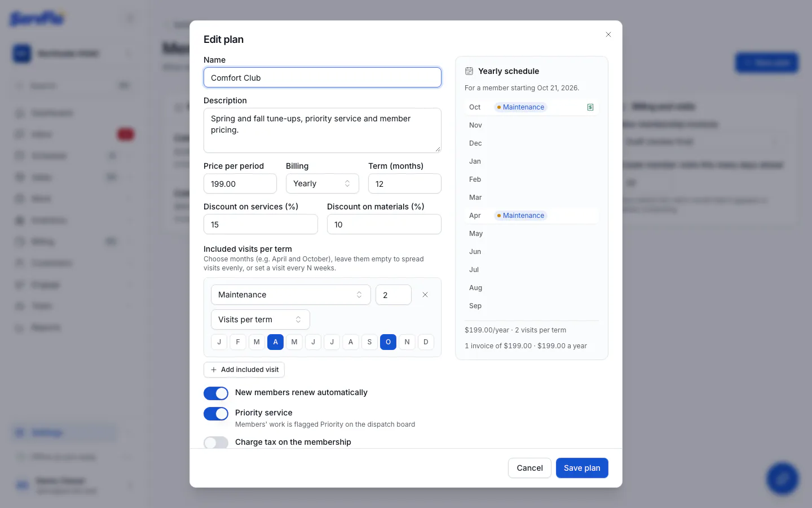This screenshot has height=508, width=812.
Task: Open the Maintenance visit type dropdown
Action: (291, 295)
